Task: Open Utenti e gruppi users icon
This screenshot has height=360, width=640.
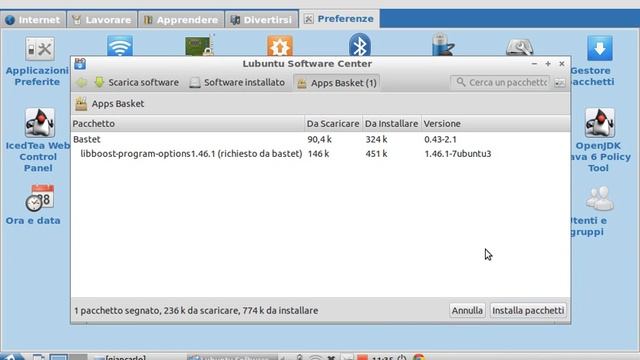Action: point(600,198)
